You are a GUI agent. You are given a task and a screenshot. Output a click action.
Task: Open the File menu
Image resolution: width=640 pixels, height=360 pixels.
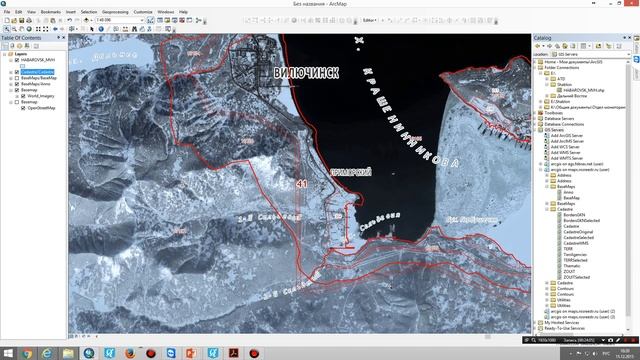[7, 12]
